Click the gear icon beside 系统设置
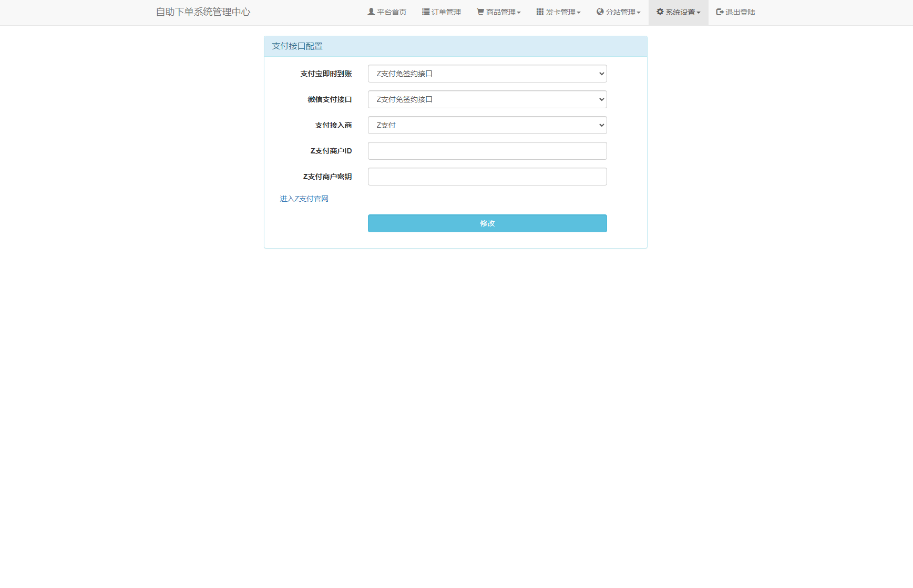The height and width of the screenshot is (588, 913). 660,12
